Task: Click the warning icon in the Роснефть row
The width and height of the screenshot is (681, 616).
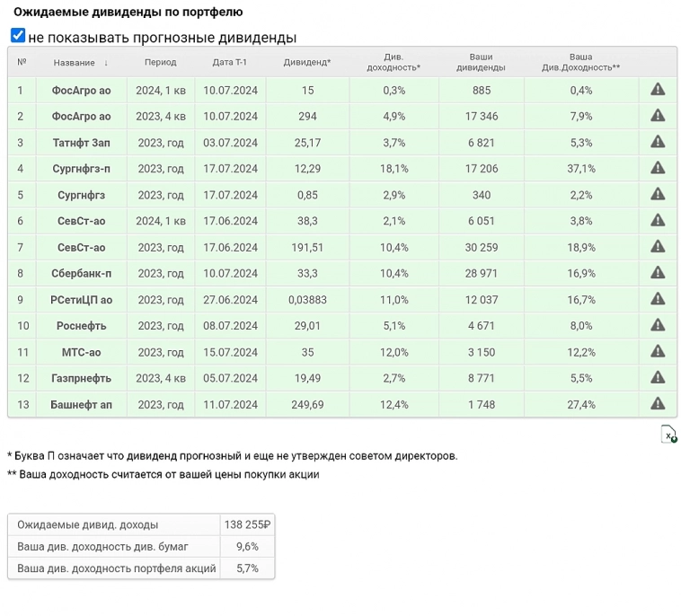Action: coord(658,325)
